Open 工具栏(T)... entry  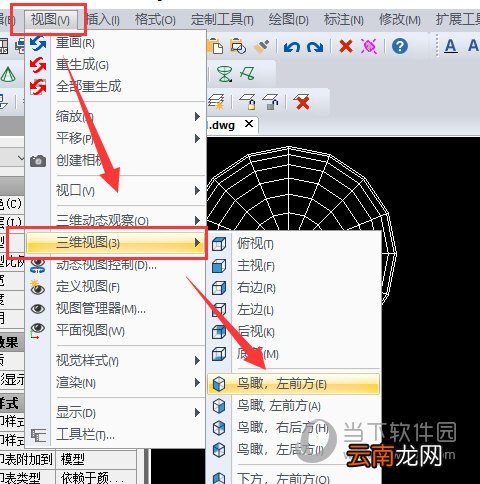click(x=116, y=435)
